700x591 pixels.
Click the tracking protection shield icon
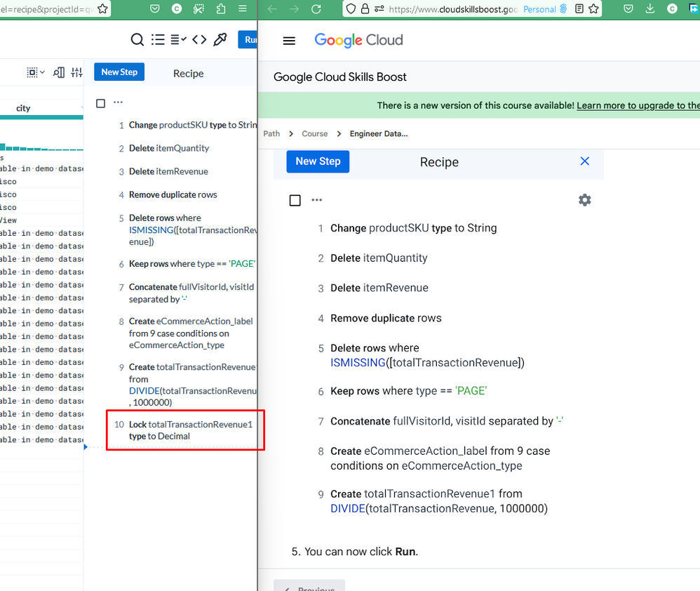click(351, 9)
